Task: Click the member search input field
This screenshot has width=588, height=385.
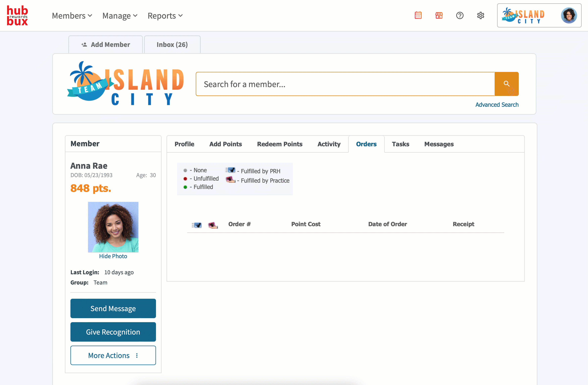Action: (x=345, y=84)
